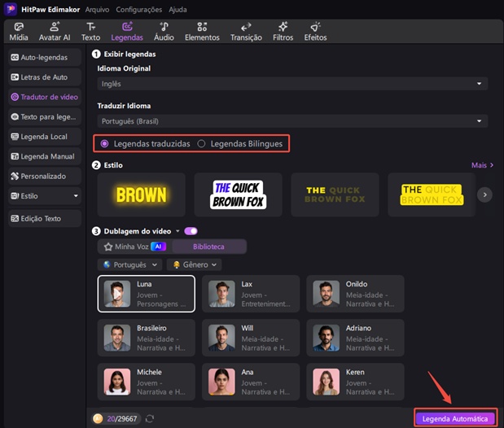Switch to the Biblioteca tab
The image size is (504, 428).
(x=208, y=246)
